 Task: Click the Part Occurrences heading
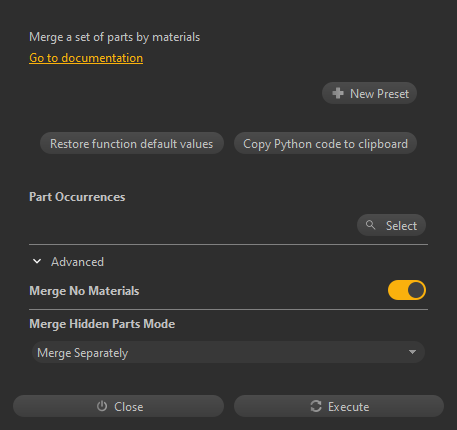click(77, 197)
